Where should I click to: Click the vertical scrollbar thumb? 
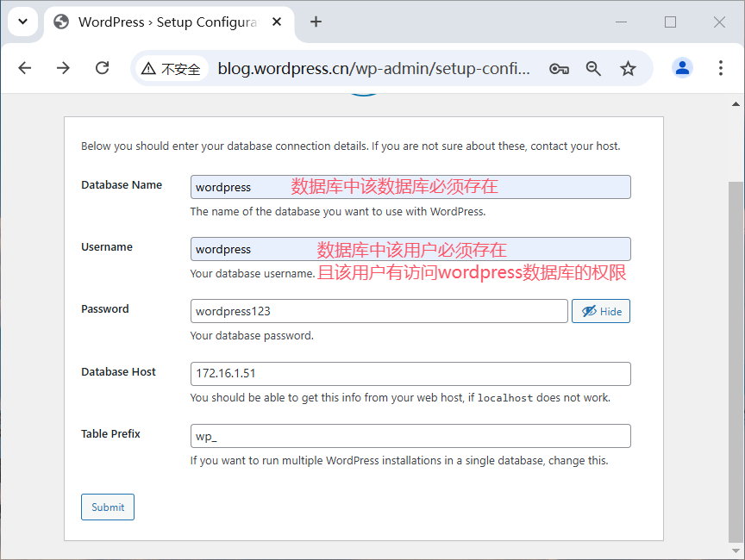click(736, 362)
